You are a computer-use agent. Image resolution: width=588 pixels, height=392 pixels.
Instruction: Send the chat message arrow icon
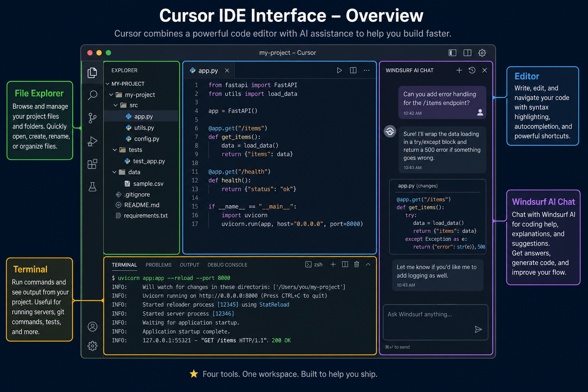478,329
